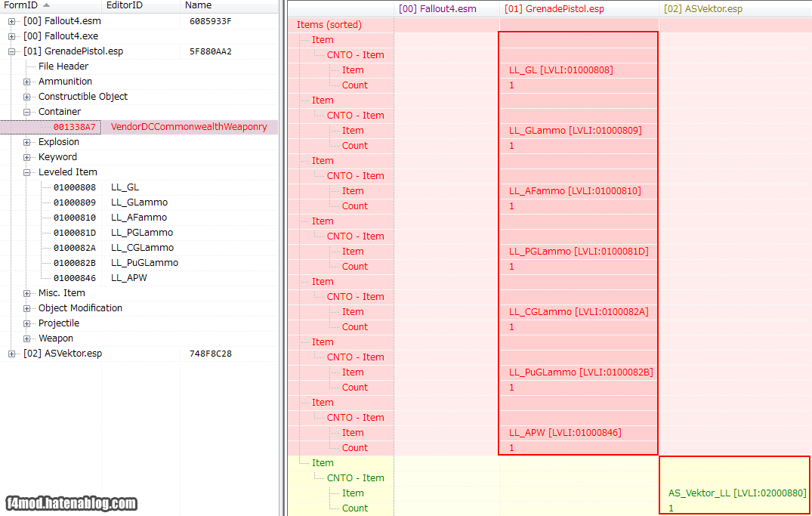Select File Header in the tree
The width and height of the screenshot is (812, 516).
coord(63,66)
